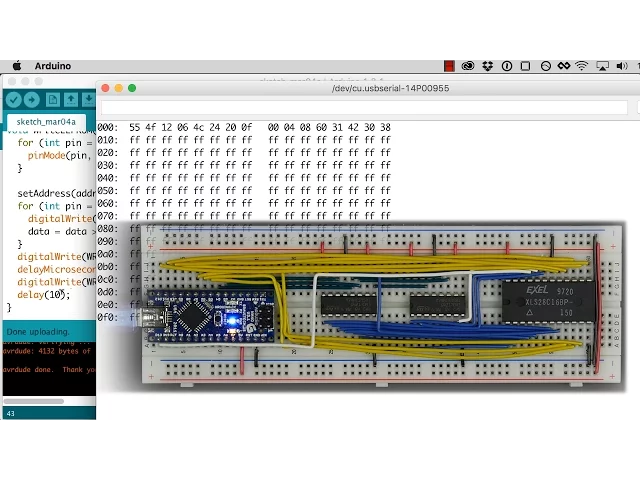The image size is (640, 480).
Task: Click hex value '38' ending row 000
Action: (x=385, y=127)
